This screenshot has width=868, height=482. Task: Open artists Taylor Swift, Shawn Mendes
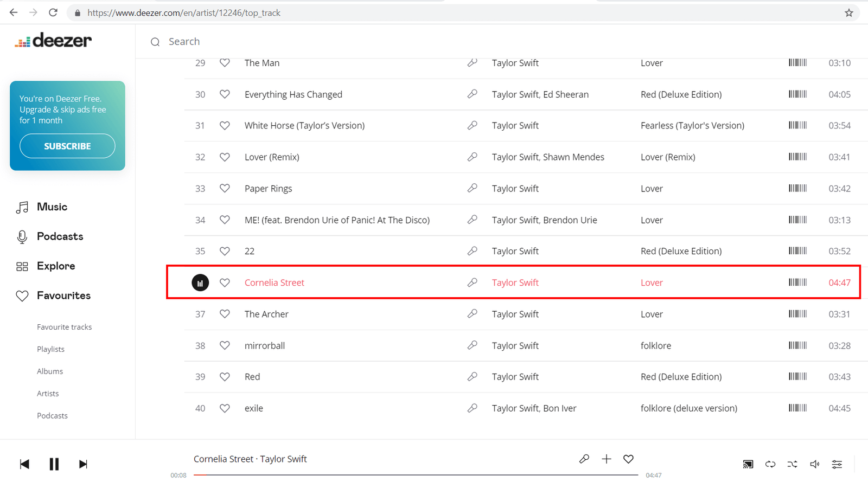[x=548, y=157]
